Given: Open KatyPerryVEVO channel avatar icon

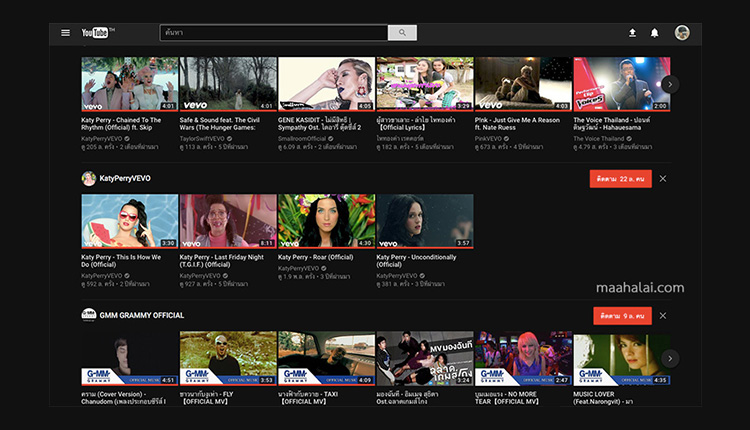Looking at the screenshot, I should 88,178.
